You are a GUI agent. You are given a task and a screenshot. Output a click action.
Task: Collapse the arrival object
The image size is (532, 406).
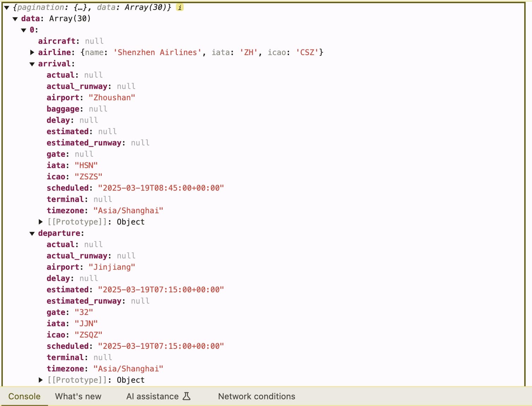coord(32,64)
